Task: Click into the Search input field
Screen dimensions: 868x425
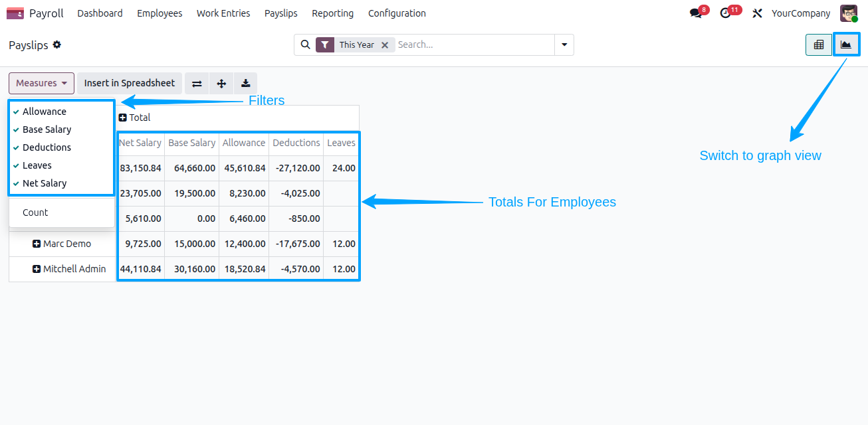Action: (x=475, y=44)
